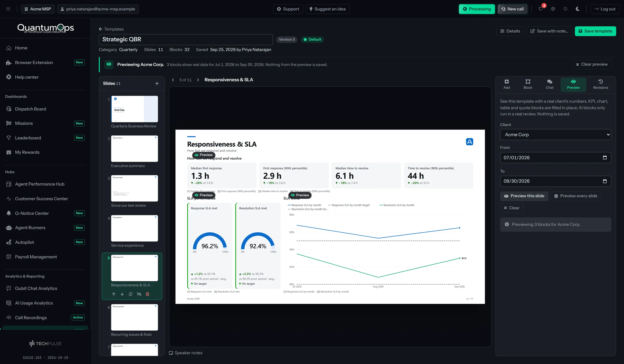This screenshot has width=624, height=364.
Task: Delete slide 5 with red trash icon
Action: [x=147, y=294]
